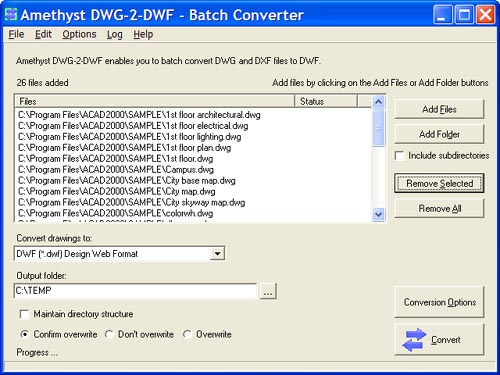
Task: Select the 1st floor.dwg file row
Action: (116, 159)
